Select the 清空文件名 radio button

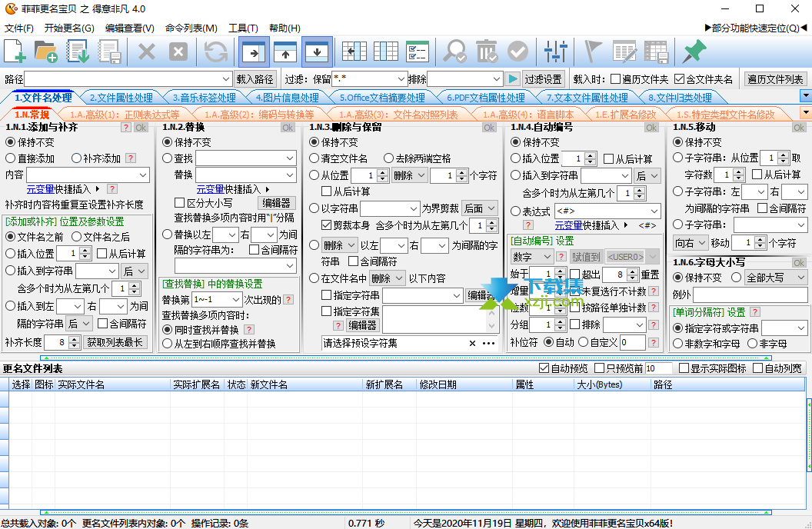click(x=314, y=158)
